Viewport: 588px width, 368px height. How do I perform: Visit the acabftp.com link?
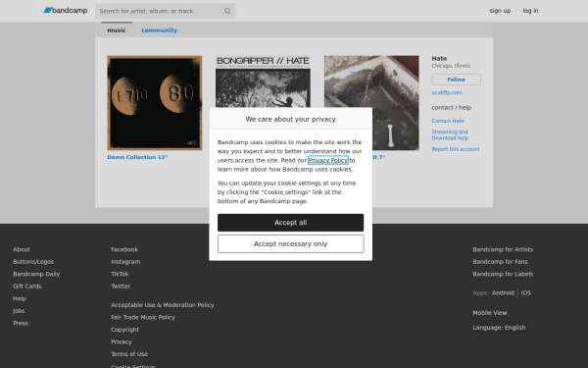click(x=447, y=92)
